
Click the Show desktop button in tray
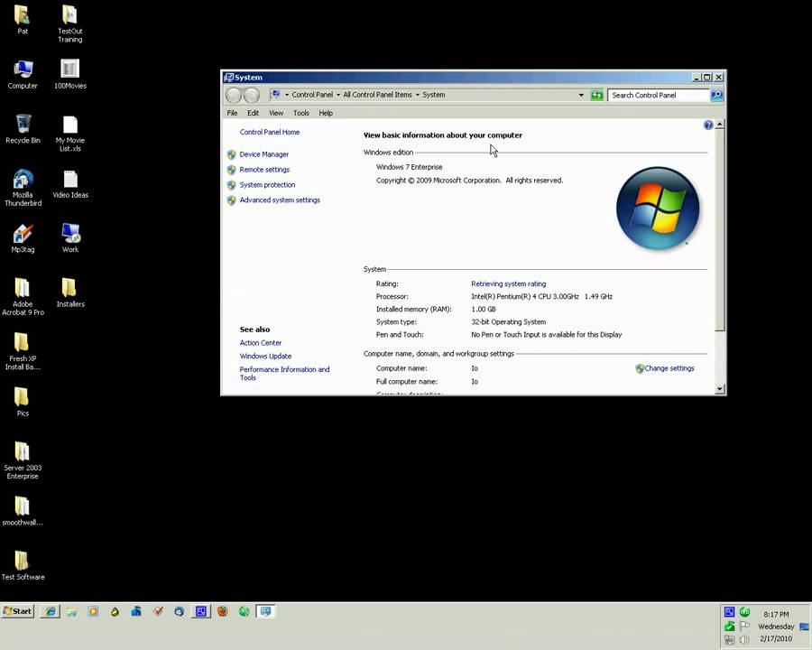[804, 627]
